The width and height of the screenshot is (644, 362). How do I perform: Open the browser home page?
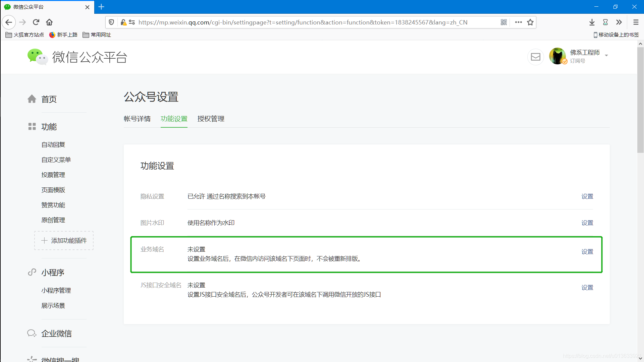(x=49, y=22)
